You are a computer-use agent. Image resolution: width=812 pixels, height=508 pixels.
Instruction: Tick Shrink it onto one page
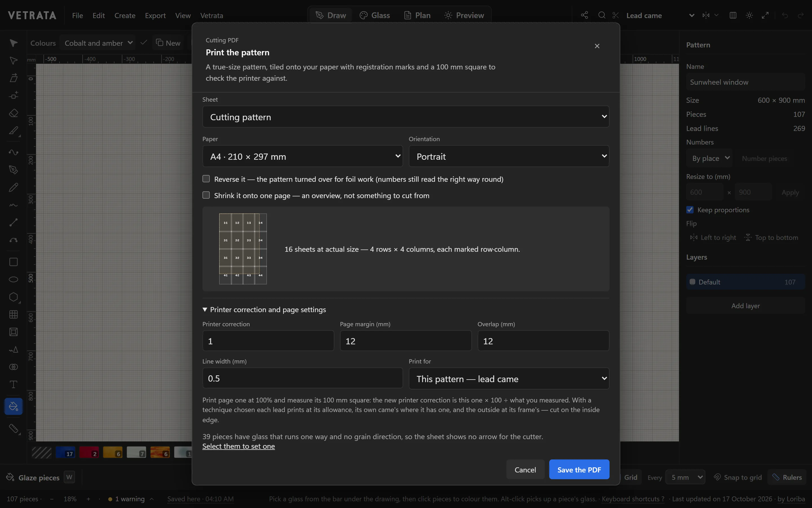pos(206,195)
